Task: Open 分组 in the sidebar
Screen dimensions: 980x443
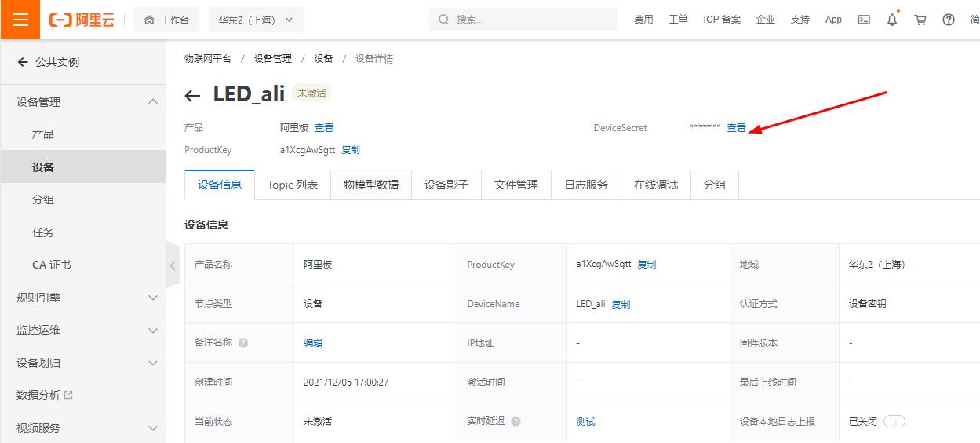Action: click(43, 200)
